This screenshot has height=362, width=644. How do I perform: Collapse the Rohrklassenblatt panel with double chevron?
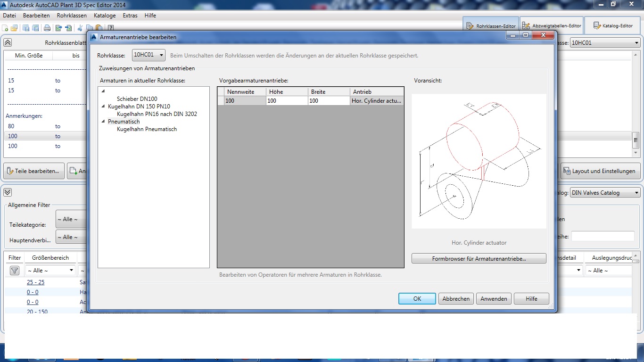pos(8,42)
